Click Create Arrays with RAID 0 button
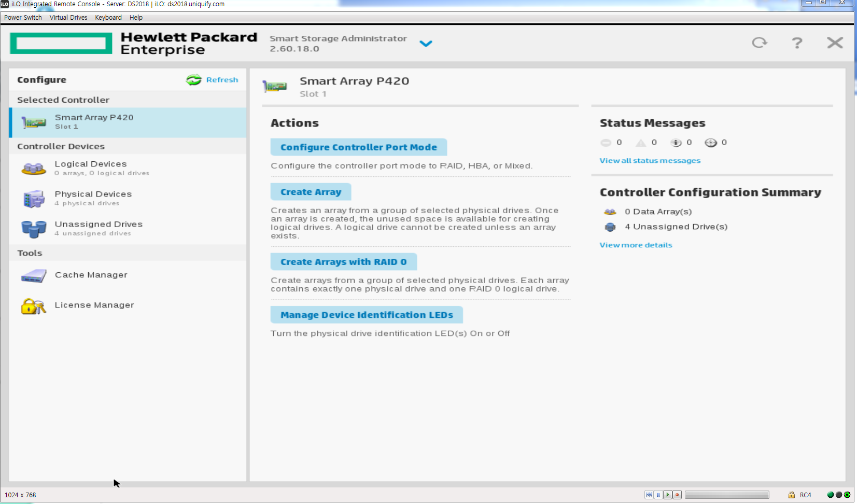Image resolution: width=857 pixels, height=504 pixels. 343,262
